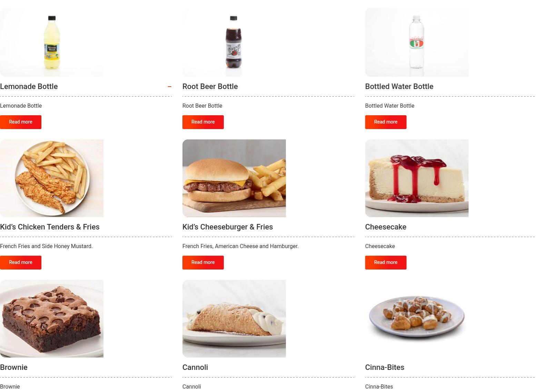The width and height of the screenshot is (536, 392).
Task: Select the Root Beer Bottle title
Action: pyautogui.click(x=210, y=87)
